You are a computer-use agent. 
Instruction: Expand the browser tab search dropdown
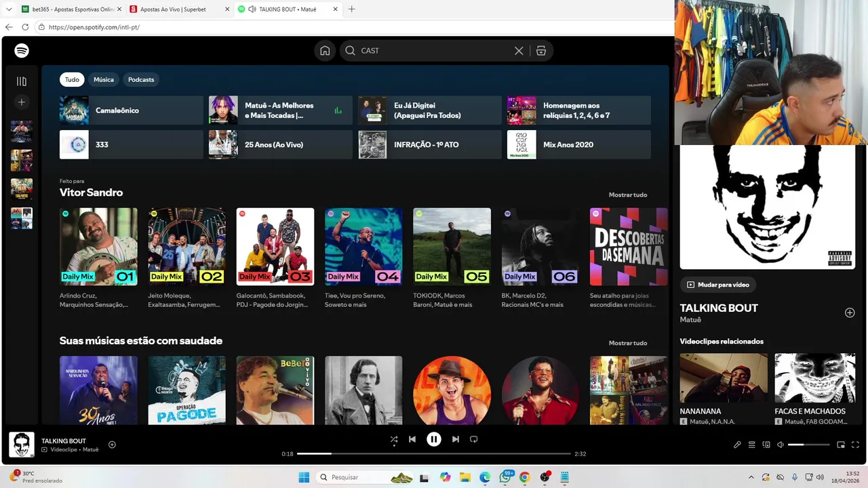(x=9, y=9)
